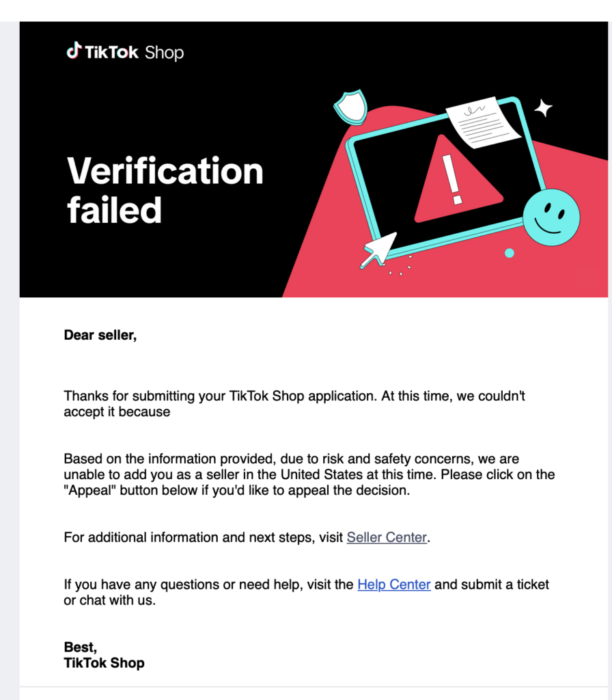The width and height of the screenshot is (612, 700).
Task: Open the Seller Center link
Action: click(x=387, y=537)
